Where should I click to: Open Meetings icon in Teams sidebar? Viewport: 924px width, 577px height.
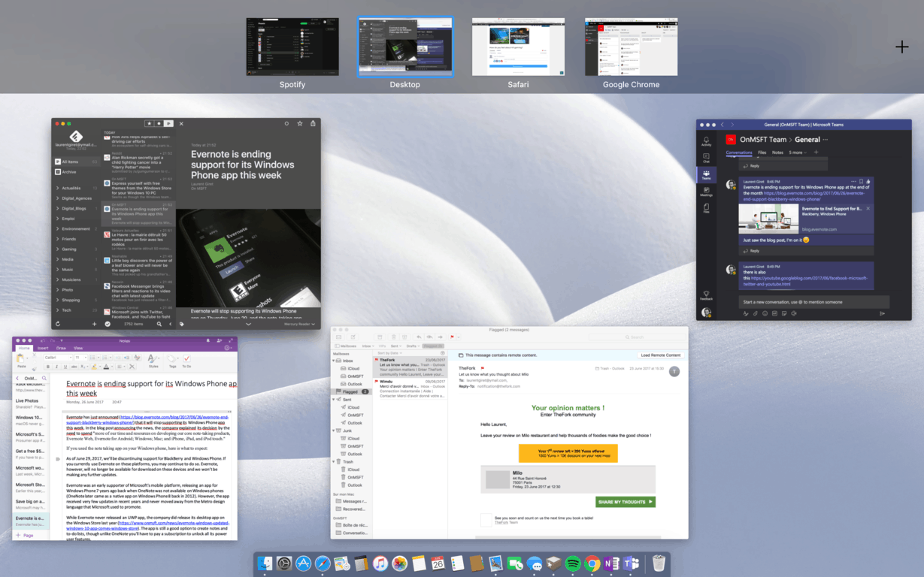pos(705,192)
